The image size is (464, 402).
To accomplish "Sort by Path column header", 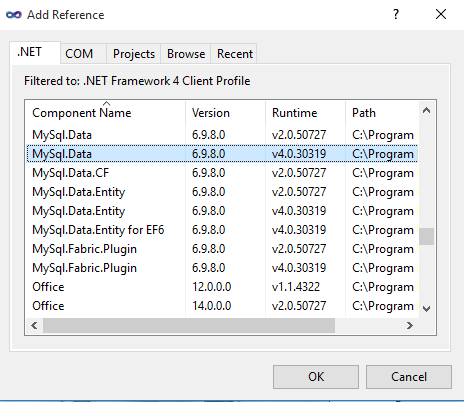I will 382,113.
